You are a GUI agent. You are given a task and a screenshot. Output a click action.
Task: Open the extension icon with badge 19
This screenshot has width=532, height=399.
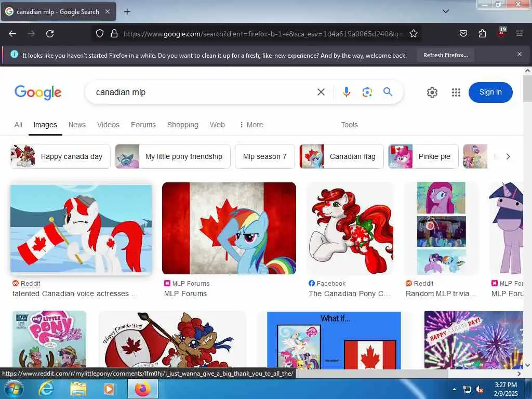tap(501, 33)
